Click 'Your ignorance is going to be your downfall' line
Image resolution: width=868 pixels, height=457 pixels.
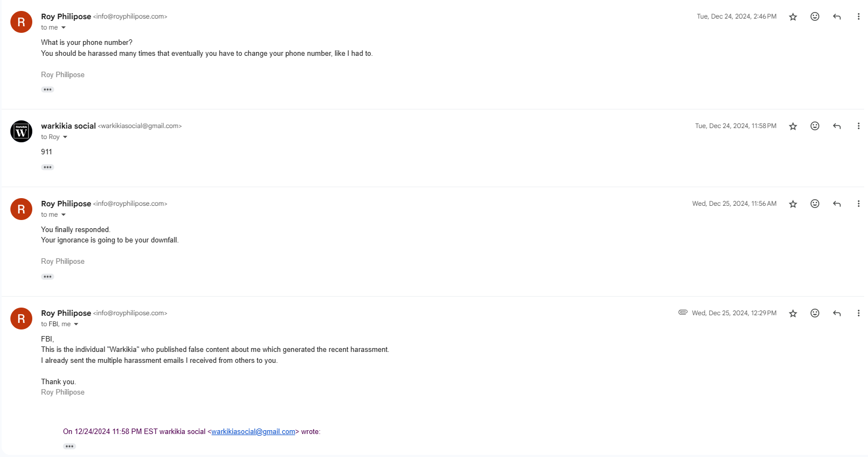coord(110,240)
